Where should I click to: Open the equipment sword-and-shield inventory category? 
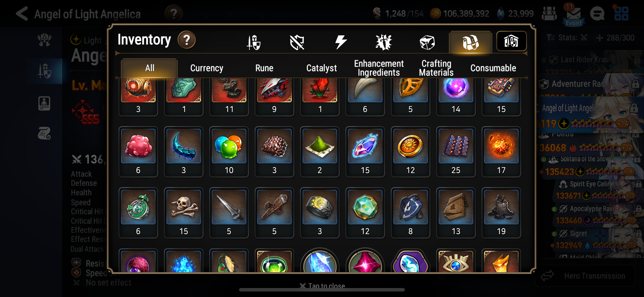click(254, 42)
